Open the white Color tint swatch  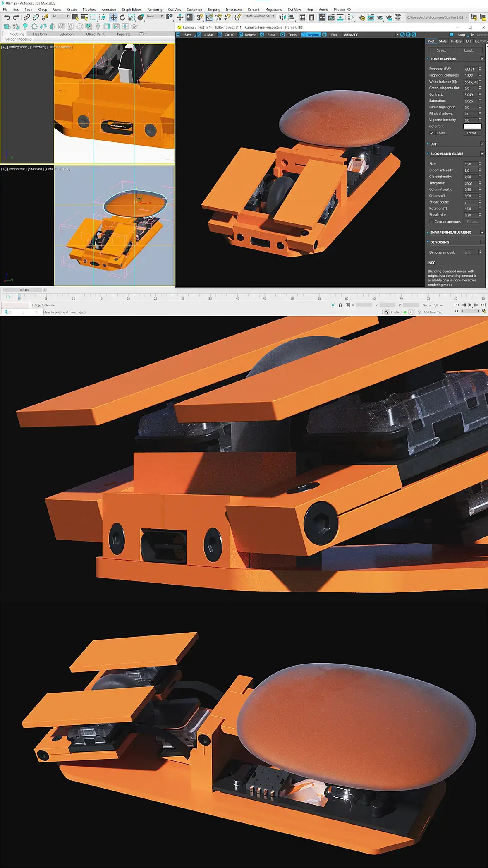click(472, 126)
